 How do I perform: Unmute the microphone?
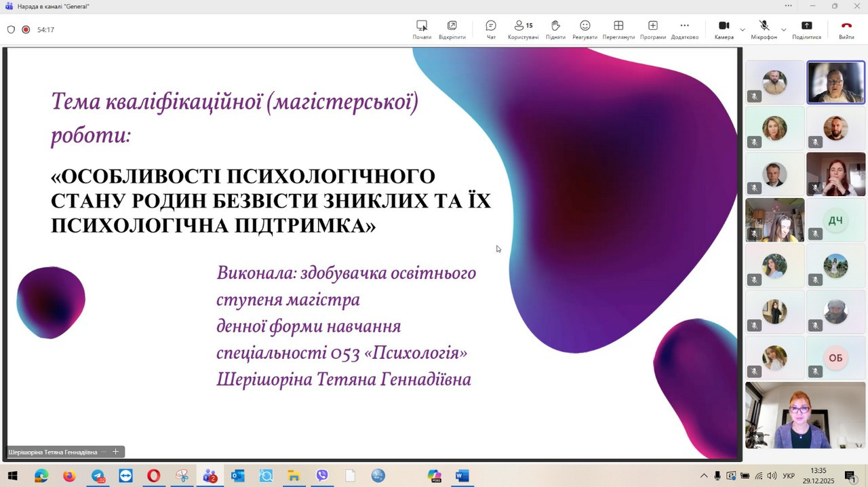(x=764, y=29)
